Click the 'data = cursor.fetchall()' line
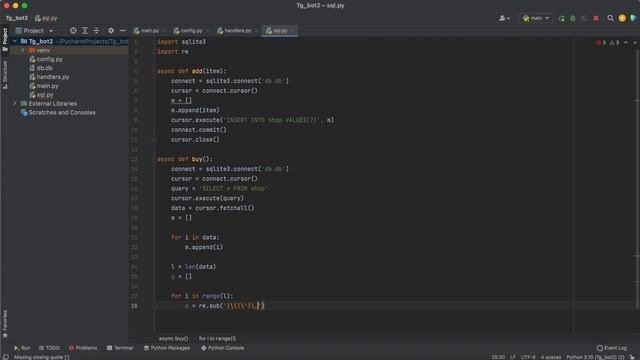The width and height of the screenshot is (640, 360). (x=213, y=208)
